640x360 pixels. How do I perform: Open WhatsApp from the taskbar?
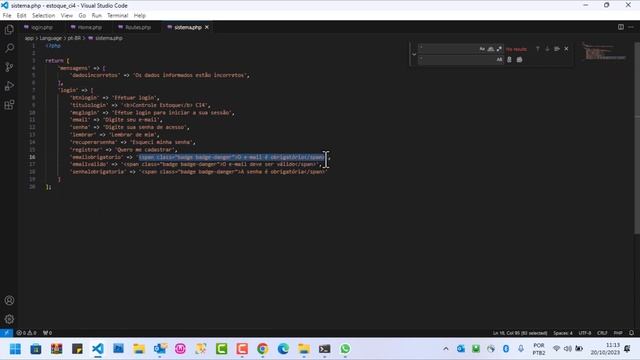click(345, 349)
